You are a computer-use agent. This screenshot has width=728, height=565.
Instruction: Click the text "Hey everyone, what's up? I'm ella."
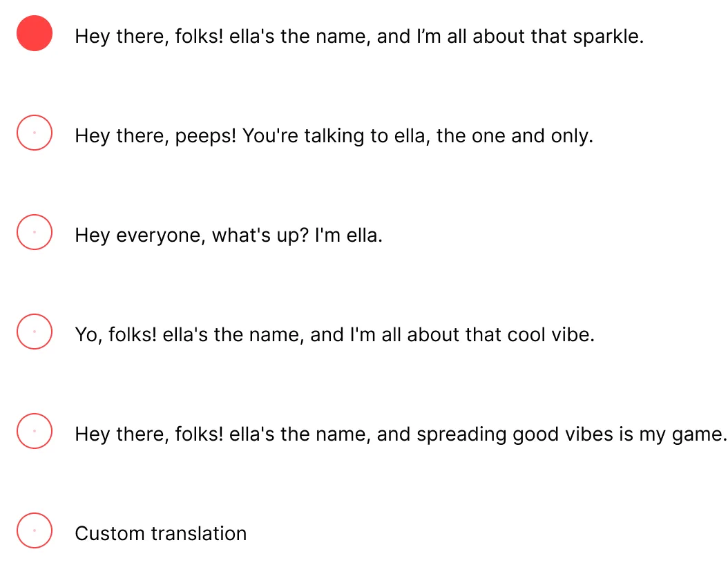(x=228, y=236)
